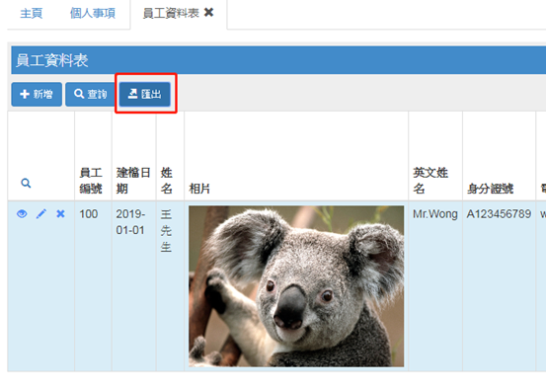
Task: Close the 員工資料表 tab
Action: pyautogui.click(x=208, y=13)
